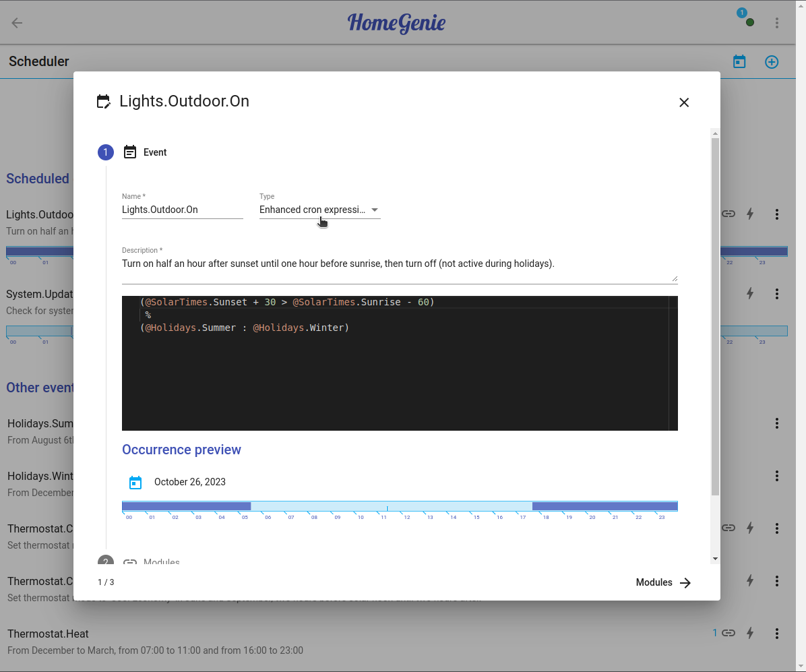The image size is (806, 672).
Task: Open linked modules for Lights.Outdoor.On row
Action: (728, 214)
